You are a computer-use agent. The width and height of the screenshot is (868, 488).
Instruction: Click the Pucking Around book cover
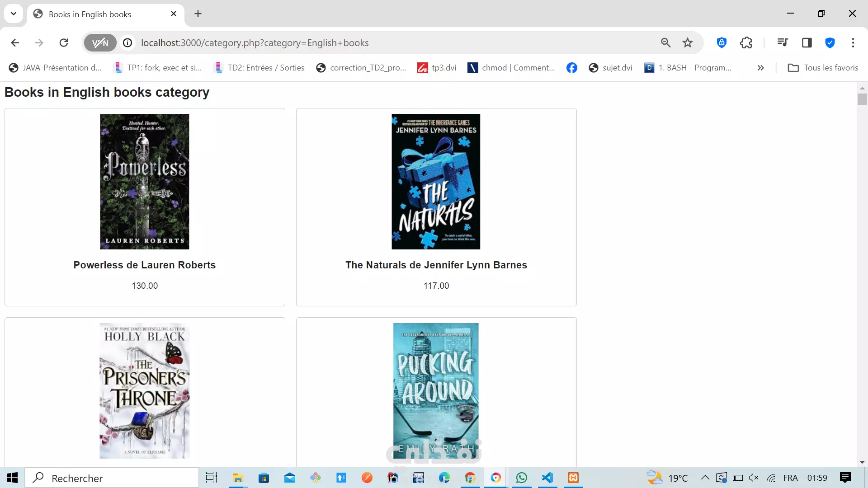pyautogui.click(x=436, y=391)
